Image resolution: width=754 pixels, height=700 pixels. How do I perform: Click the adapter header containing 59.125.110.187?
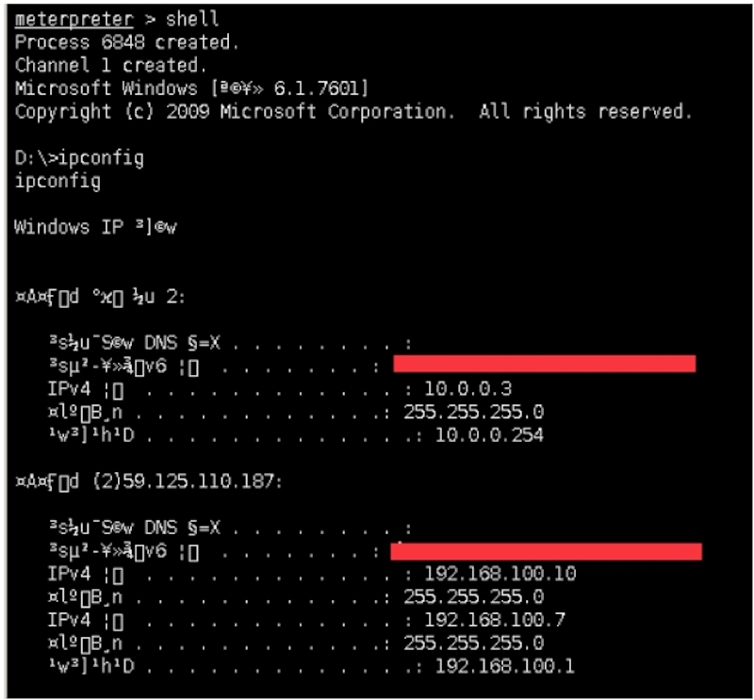point(148,481)
